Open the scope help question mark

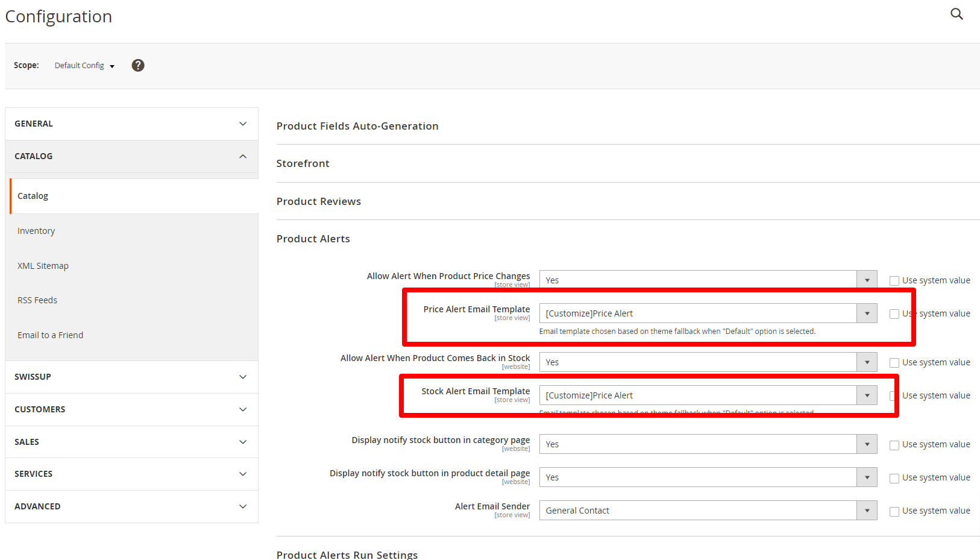coord(138,66)
